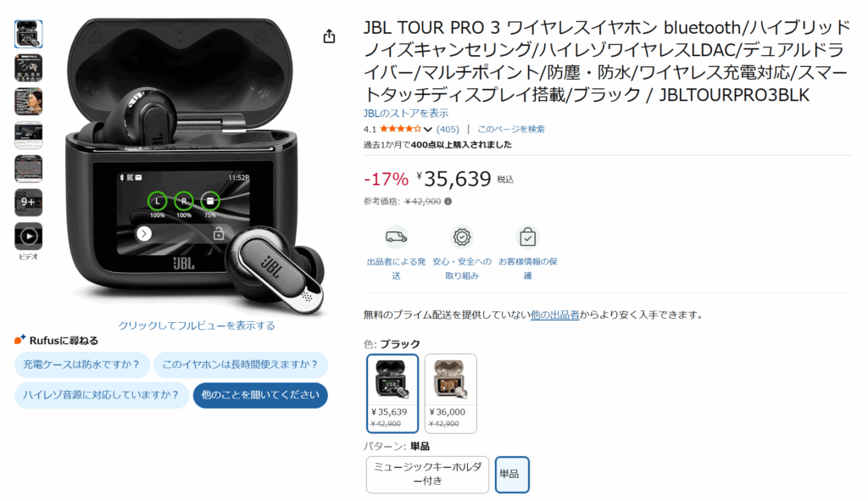This screenshot has height=501, width=868.
Task: Click the shopping bag icon for customer info protection
Action: tap(527, 237)
